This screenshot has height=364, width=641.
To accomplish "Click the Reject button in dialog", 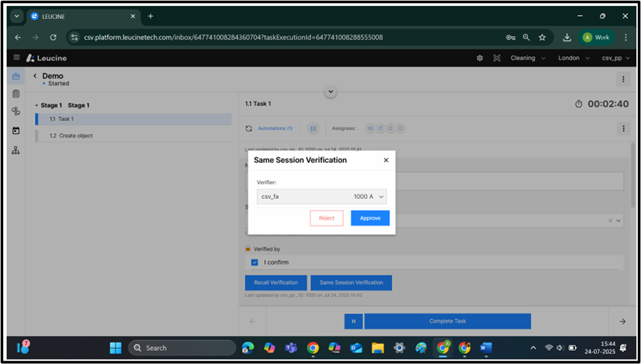I will pos(327,218).
